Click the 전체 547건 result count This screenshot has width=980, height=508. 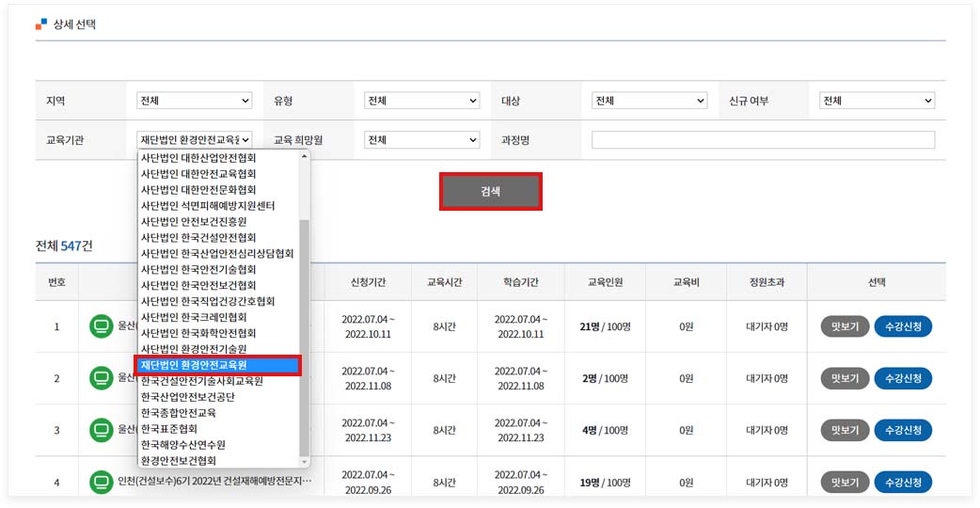pos(64,246)
